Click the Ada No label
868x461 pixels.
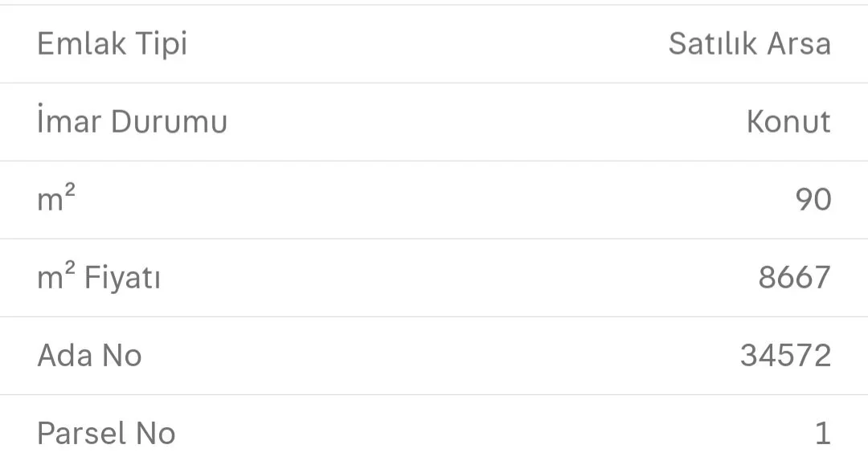coord(89,355)
